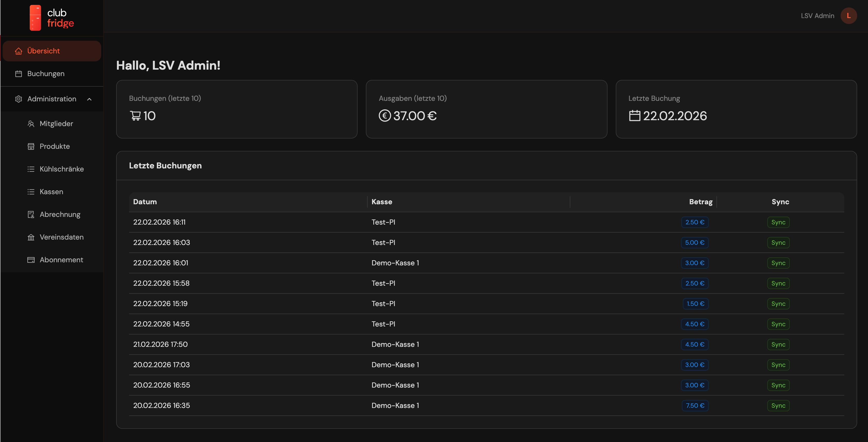Viewport: 868px width, 442px height.
Task: Open the LSV Admin avatar menu
Action: (x=848, y=16)
